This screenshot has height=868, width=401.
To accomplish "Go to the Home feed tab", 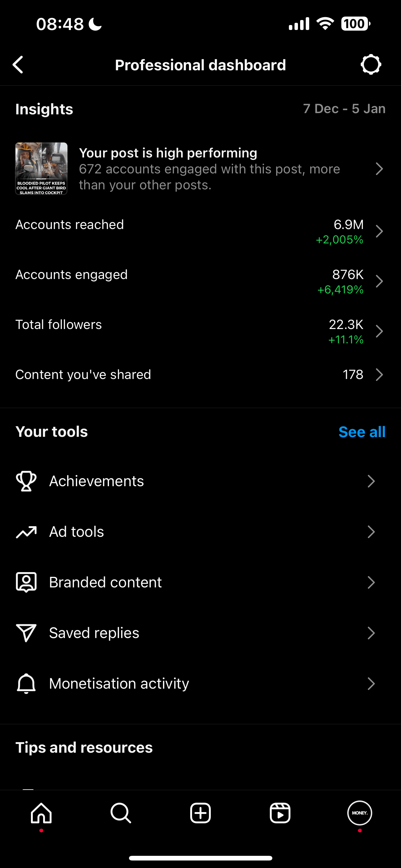I will [41, 813].
